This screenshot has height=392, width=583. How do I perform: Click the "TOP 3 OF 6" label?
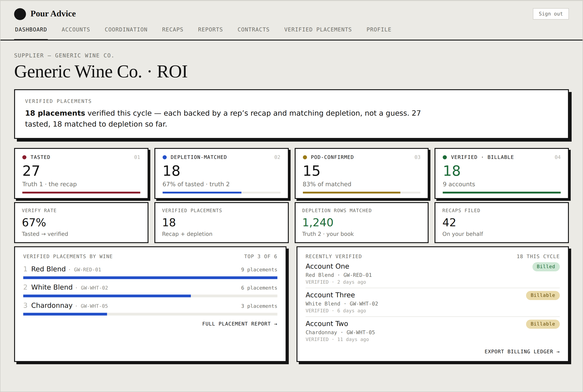(x=261, y=257)
